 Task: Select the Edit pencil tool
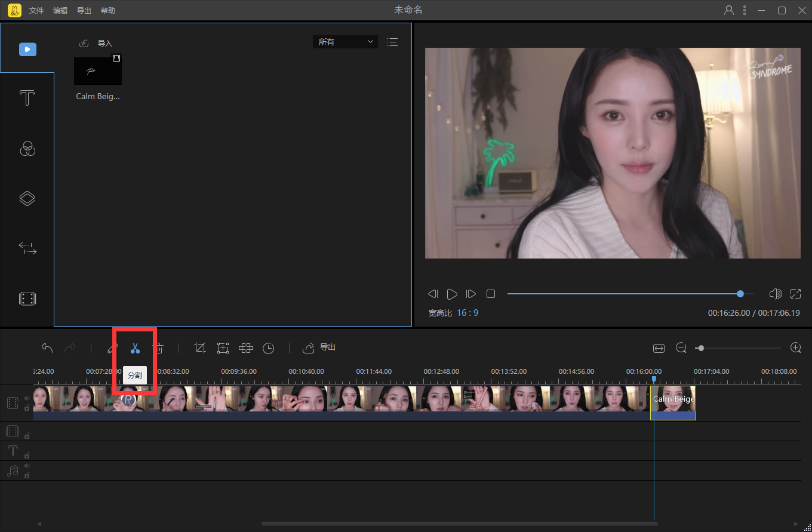[x=112, y=348]
